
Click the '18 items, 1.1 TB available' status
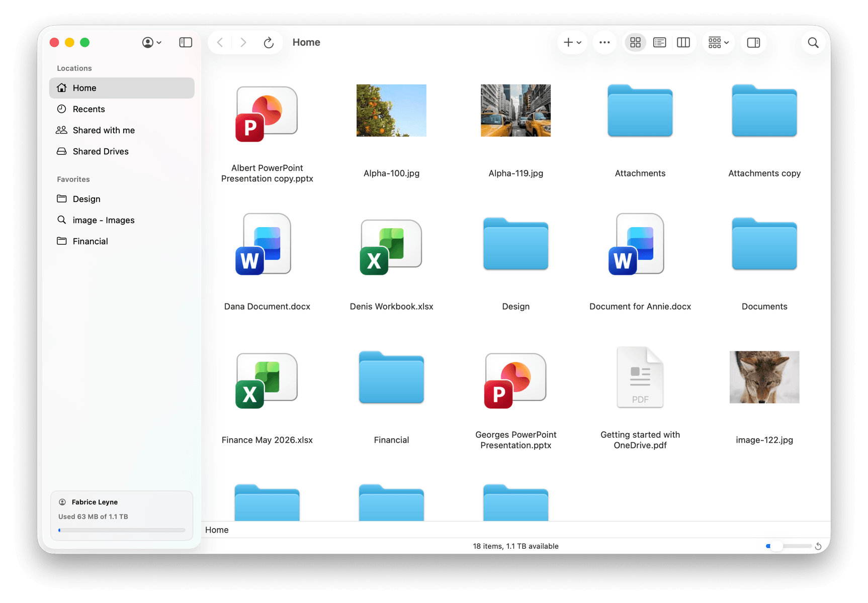tap(515, 546)
